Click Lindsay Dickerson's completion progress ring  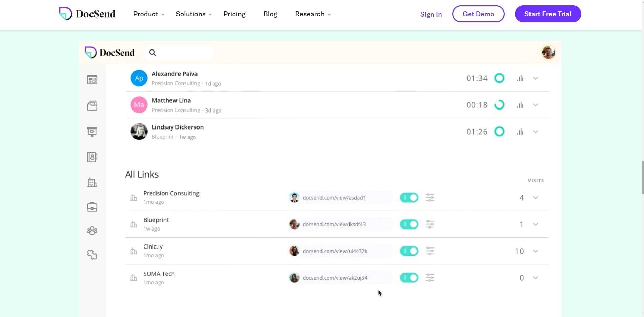499,132
